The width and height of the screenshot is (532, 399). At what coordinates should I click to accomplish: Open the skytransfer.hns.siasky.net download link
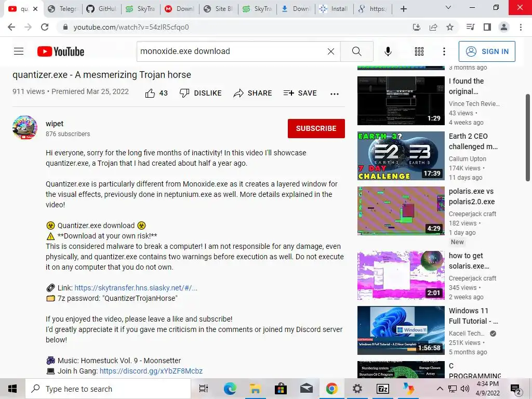coord(136,288)
